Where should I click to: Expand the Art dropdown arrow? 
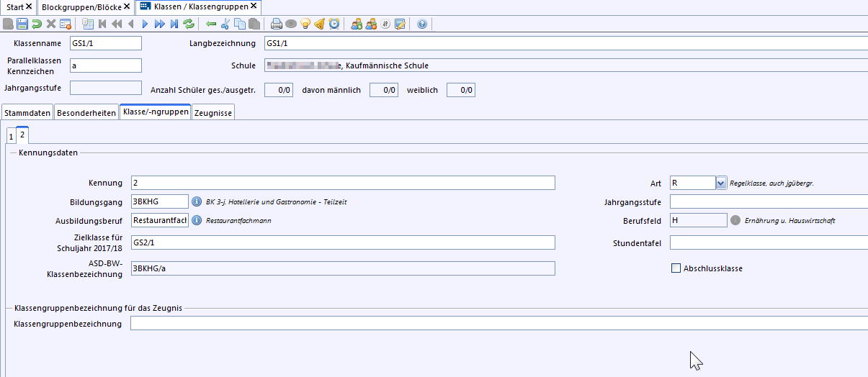[721, 183]
